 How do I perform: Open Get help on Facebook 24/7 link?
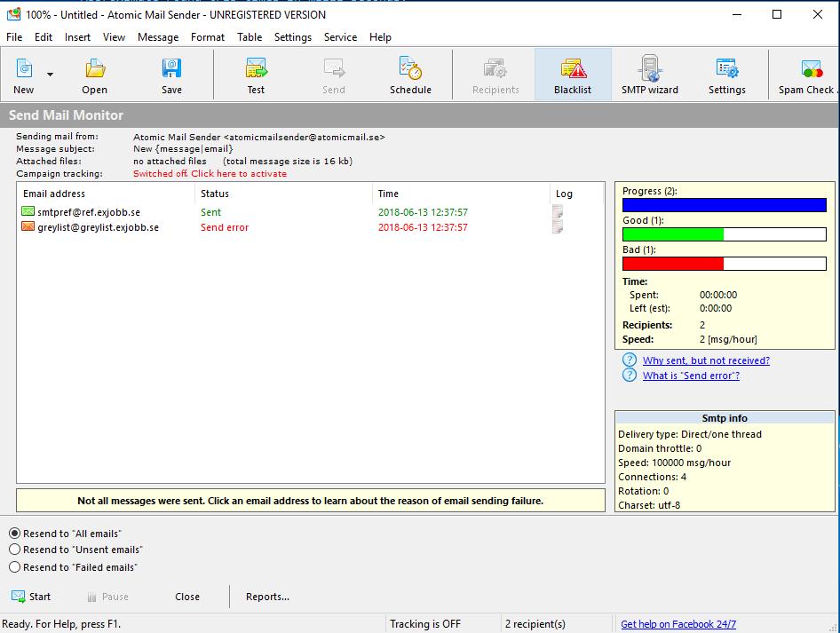pyautogui.click(x=678, y=624)
